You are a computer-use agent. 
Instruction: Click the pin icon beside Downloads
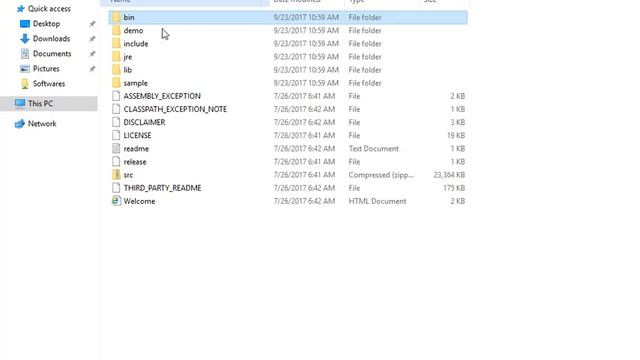click(x=92, y=39)
